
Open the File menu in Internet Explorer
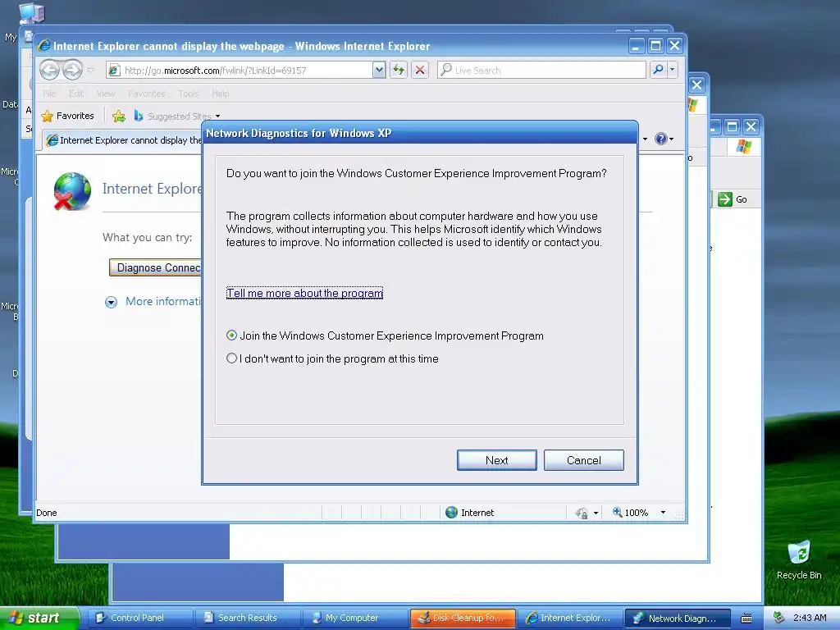[x=49, y=94]
